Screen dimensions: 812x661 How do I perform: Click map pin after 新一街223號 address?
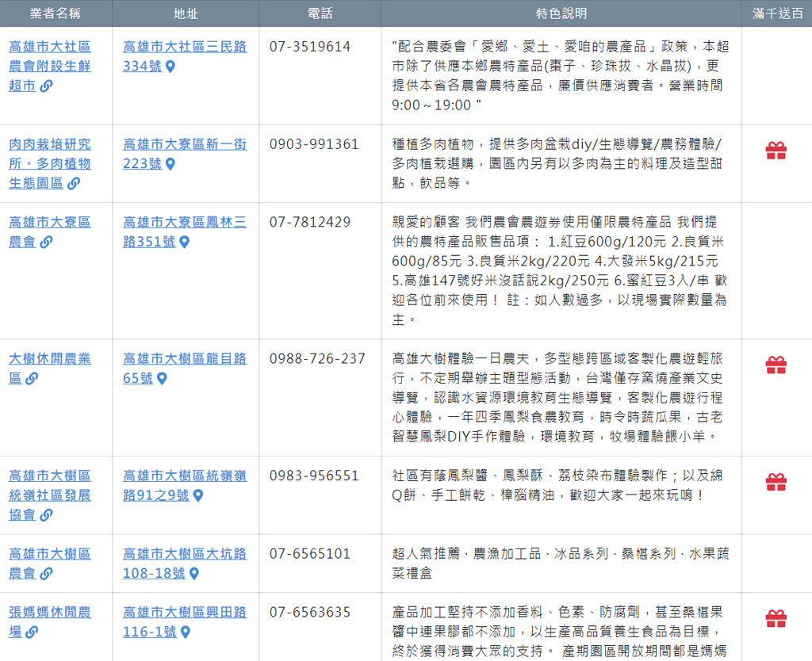click(170, 164)
